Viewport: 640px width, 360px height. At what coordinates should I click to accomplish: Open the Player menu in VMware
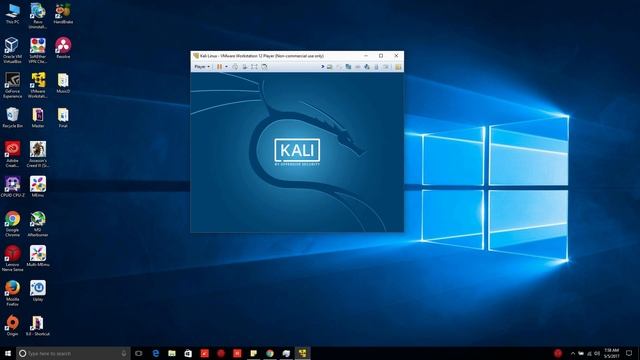tap(202, 67)
